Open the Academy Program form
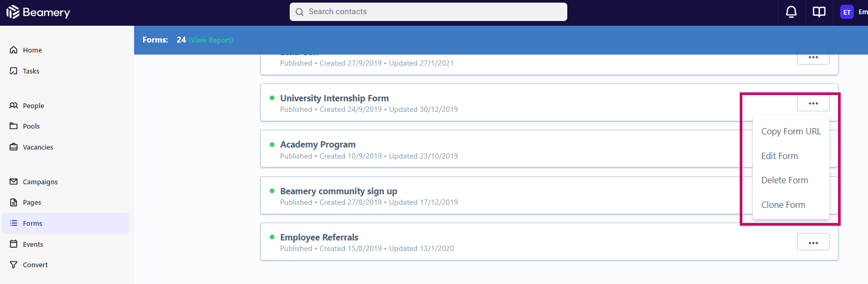 click(x=318, y=144)
